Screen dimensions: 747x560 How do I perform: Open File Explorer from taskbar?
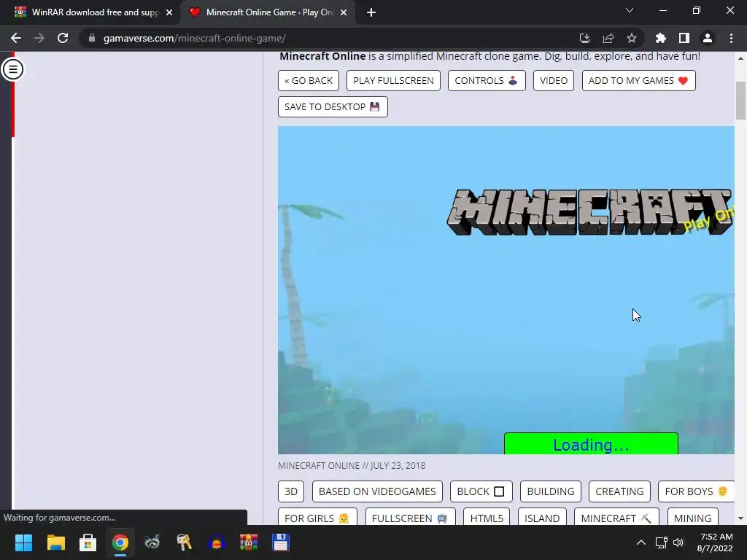click(55, 542)
